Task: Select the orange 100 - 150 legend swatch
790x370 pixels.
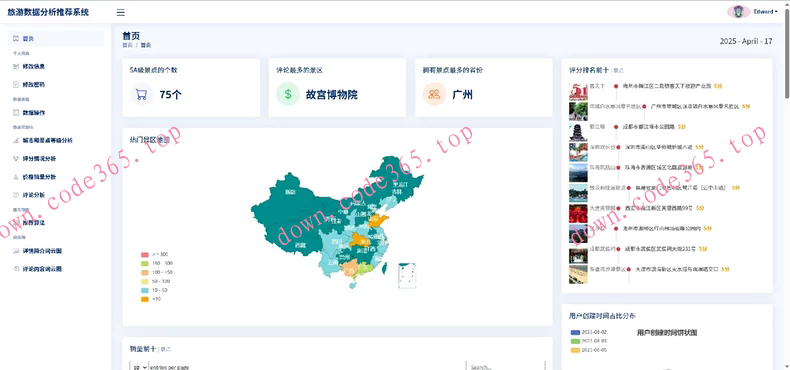Action: (x=145, y=272)
